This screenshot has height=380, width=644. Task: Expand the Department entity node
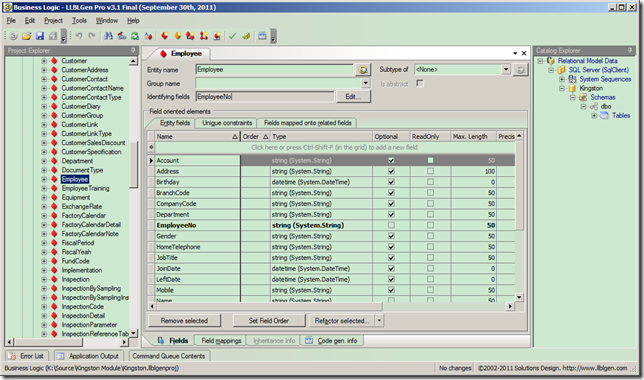pyautogui.click(x=44, y=161)
